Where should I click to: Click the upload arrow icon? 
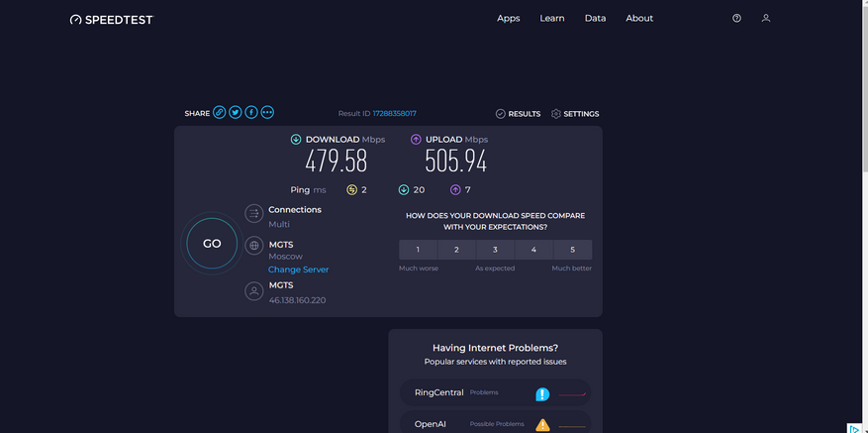[416, 140]
